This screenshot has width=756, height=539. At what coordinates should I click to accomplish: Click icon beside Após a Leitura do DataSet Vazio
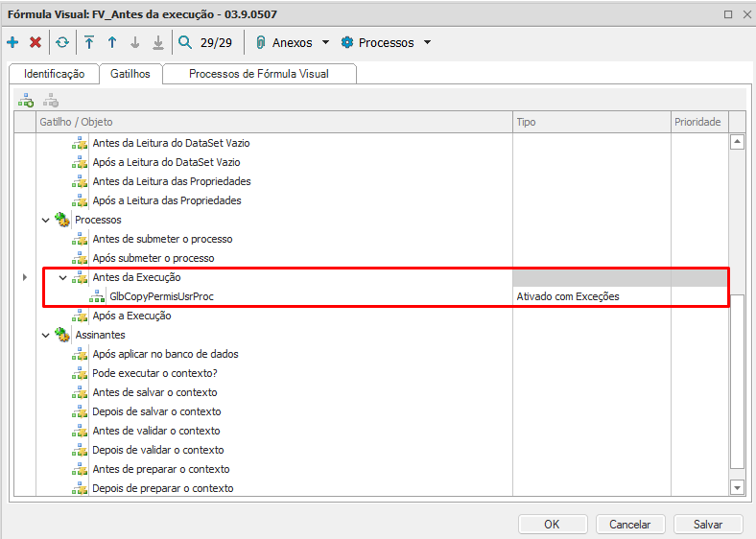click(x=80, y=162)
